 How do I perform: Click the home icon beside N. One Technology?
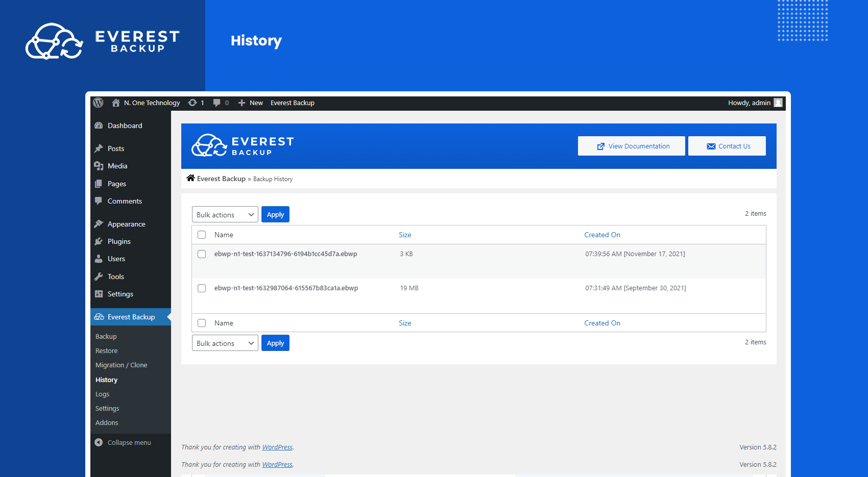pyautogui.click(x=116, y=103)
